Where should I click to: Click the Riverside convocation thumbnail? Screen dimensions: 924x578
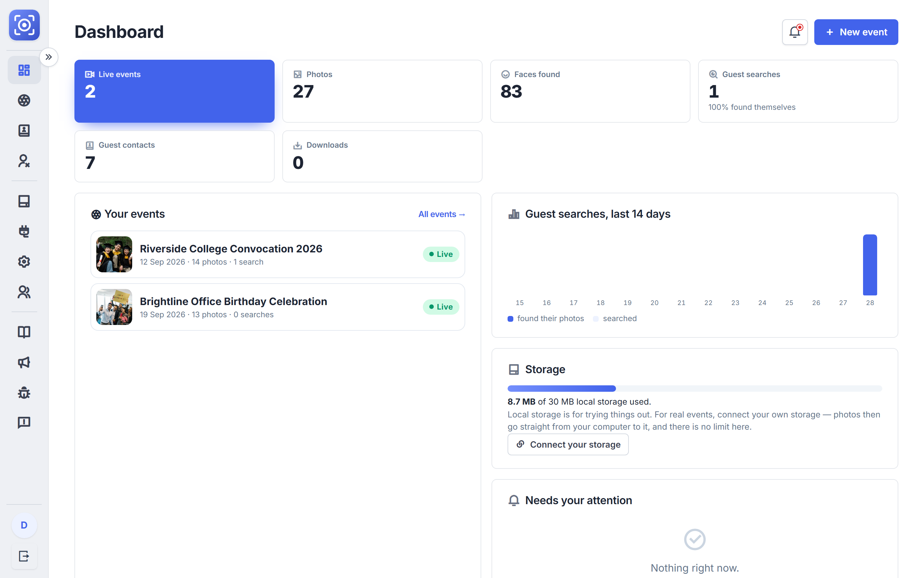114,254
